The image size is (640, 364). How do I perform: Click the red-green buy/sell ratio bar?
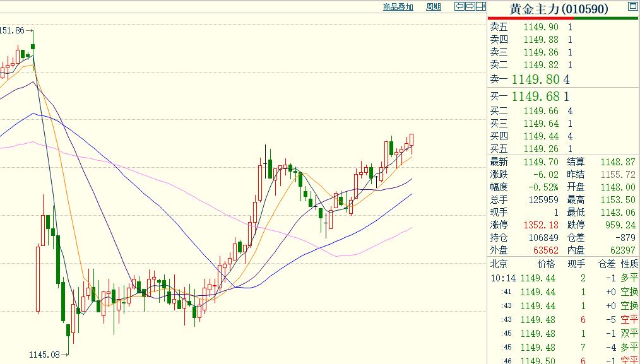[x=563, y=18]
